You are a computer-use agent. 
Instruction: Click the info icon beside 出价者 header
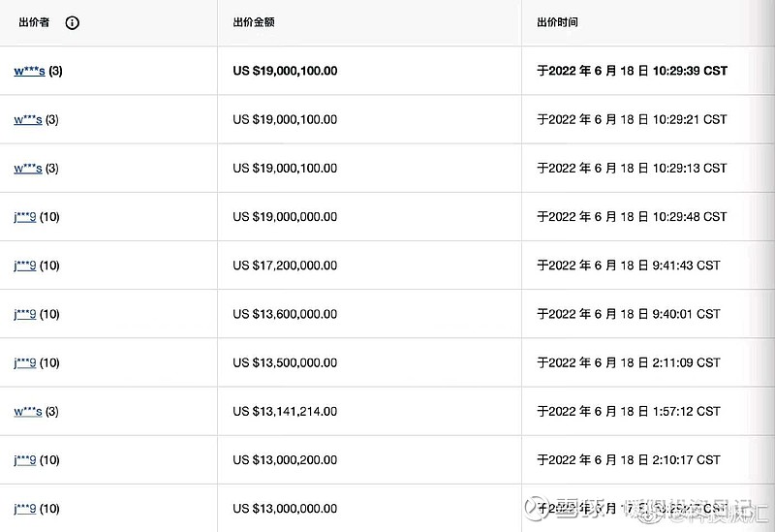73,22
